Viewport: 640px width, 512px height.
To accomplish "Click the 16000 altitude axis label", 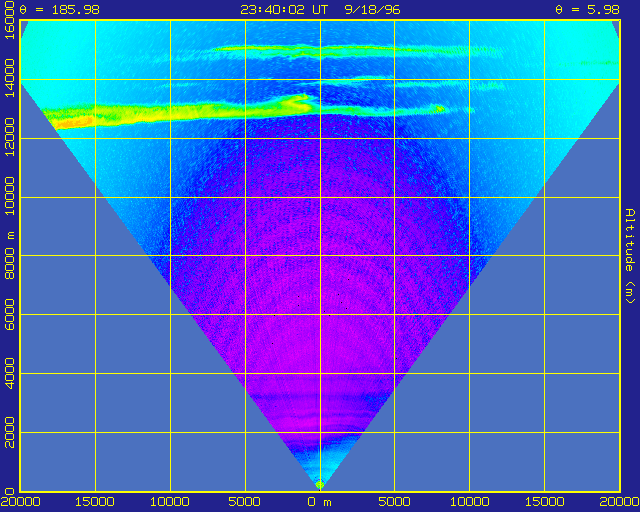I will (9, 20).
